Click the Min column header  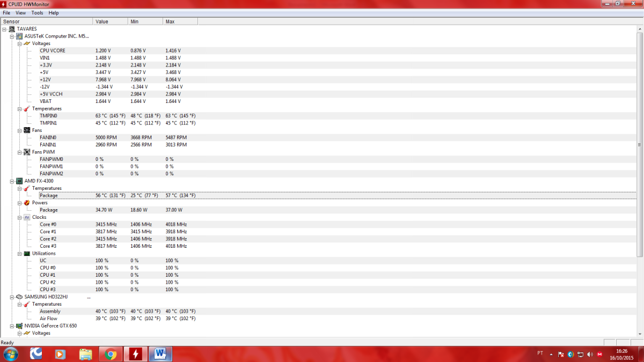(145, 21)
